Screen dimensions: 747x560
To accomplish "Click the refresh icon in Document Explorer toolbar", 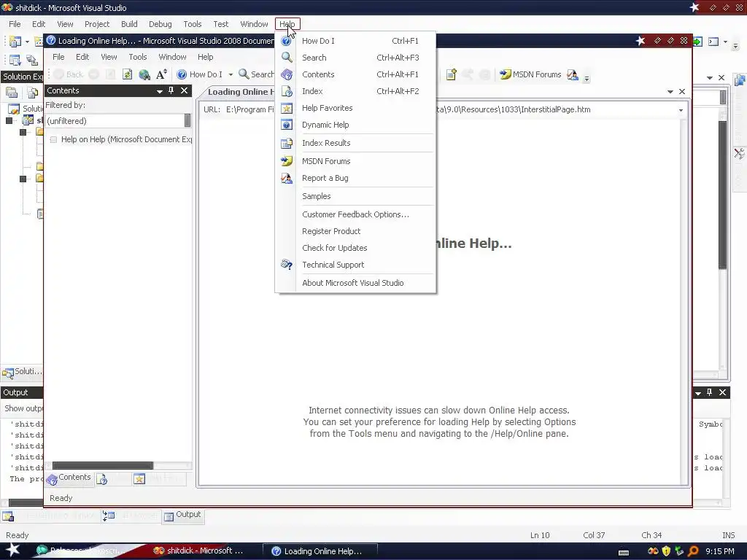I will [127, 74].
